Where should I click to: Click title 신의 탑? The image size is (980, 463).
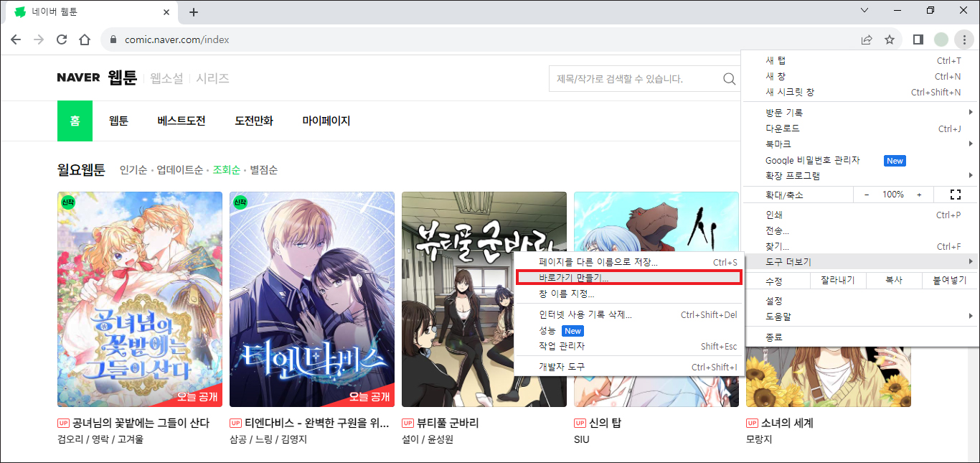[605, 423]
